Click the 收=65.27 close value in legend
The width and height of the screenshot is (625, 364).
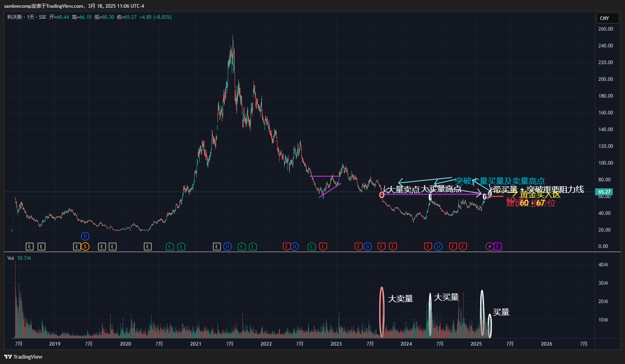(x=127, y=17)
